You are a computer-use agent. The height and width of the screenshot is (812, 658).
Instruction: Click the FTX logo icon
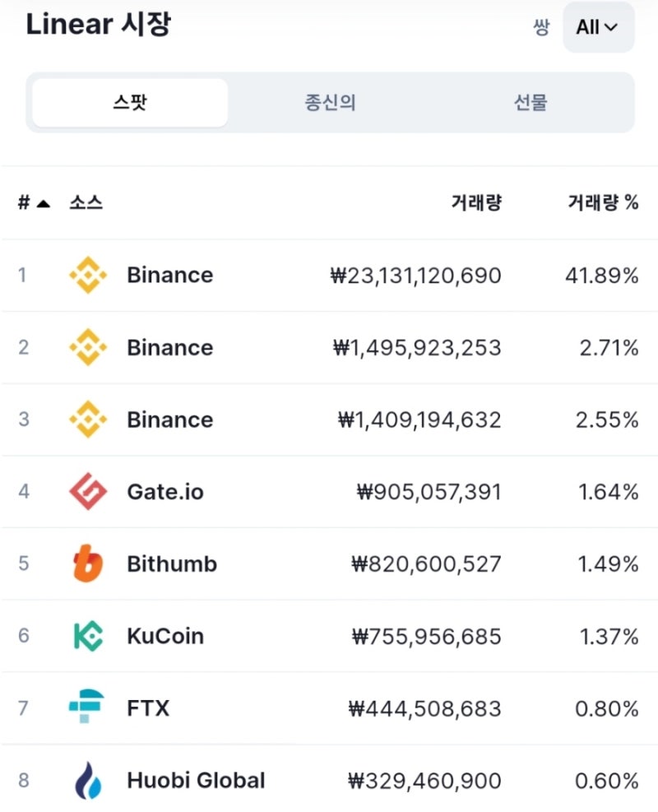point(87,707)
